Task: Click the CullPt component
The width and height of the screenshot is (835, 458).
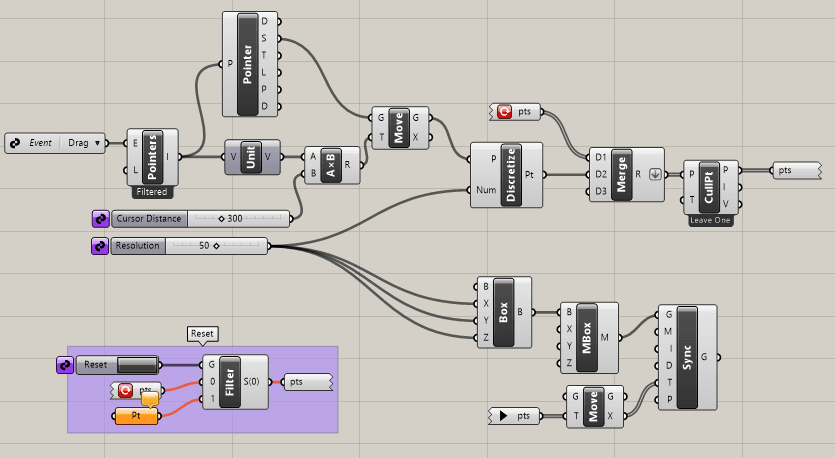Action: click(x=708, y=187)
